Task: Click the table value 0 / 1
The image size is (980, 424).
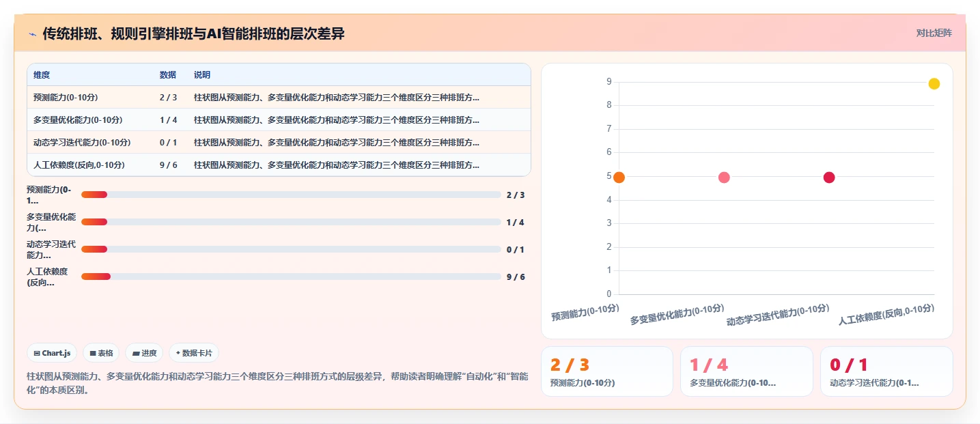Action: tap(168, 143)
